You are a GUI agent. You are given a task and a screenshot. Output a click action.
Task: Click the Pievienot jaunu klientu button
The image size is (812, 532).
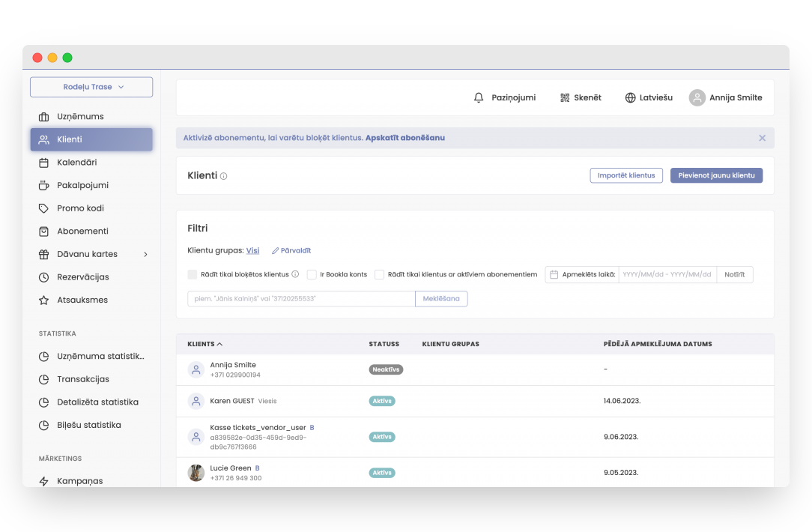(716, 175)
